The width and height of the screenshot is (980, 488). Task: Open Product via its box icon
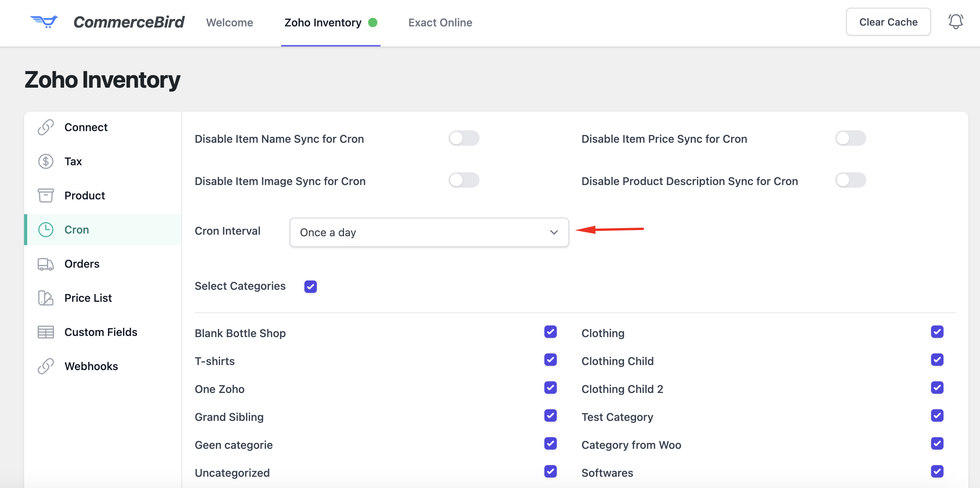(46, 196)
